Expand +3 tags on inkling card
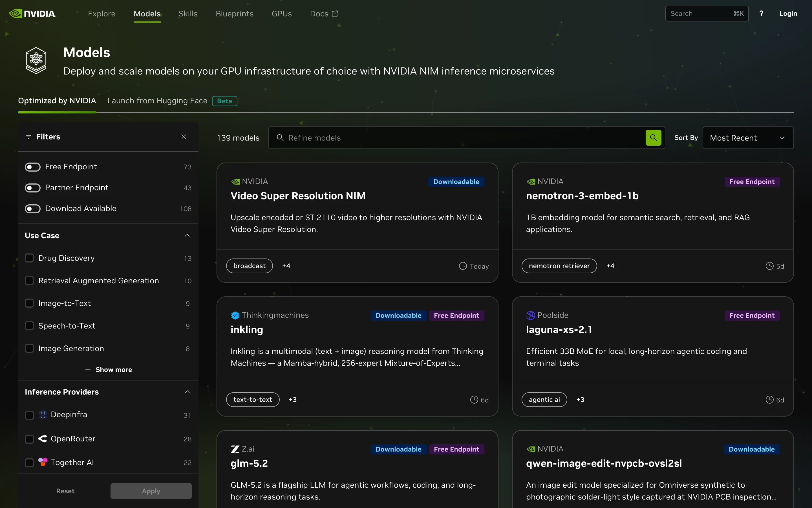 pos(293,399)
